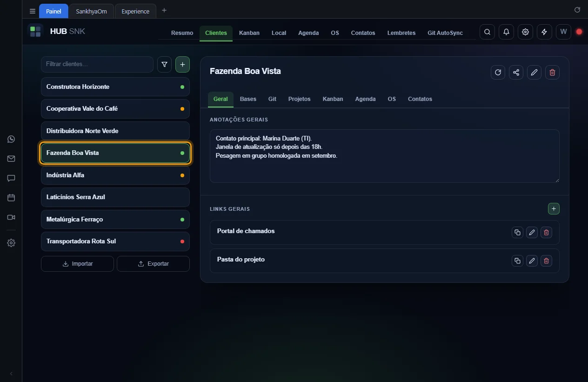Select Transportadora Rota Sul client
This screenshot has width=588, height=382.
coord(115,241)
